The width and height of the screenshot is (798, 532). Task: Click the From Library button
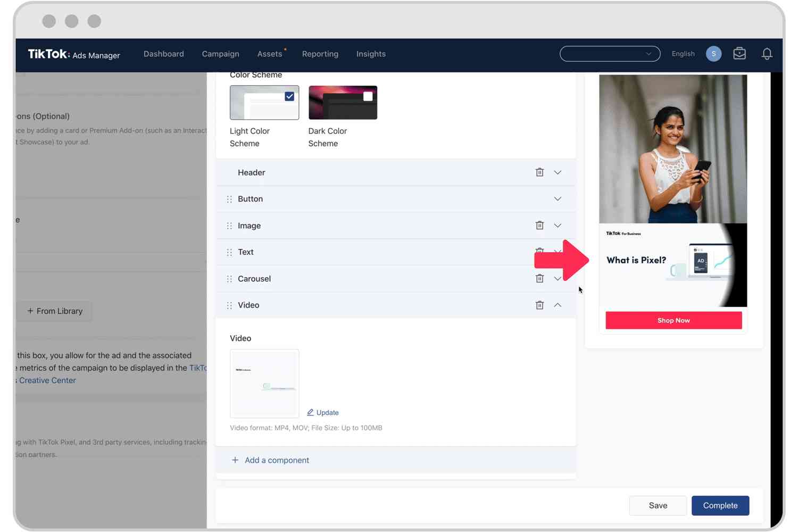tap(54, 311)
